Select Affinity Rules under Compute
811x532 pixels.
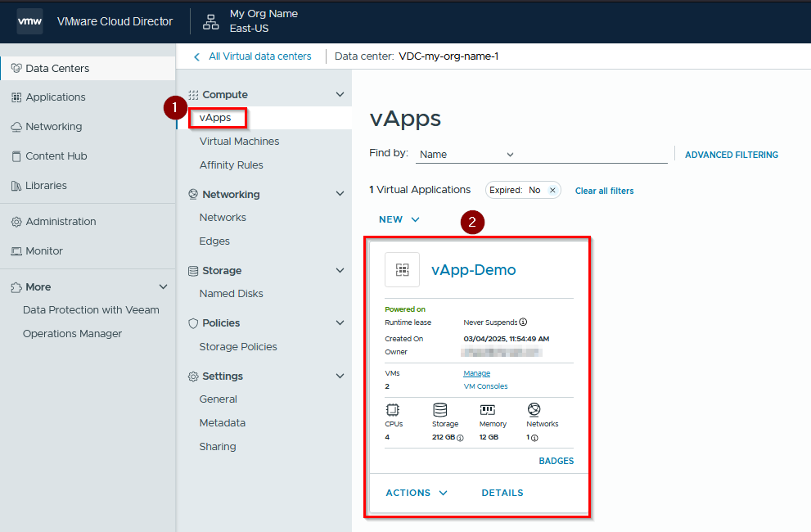pos(232,165)
